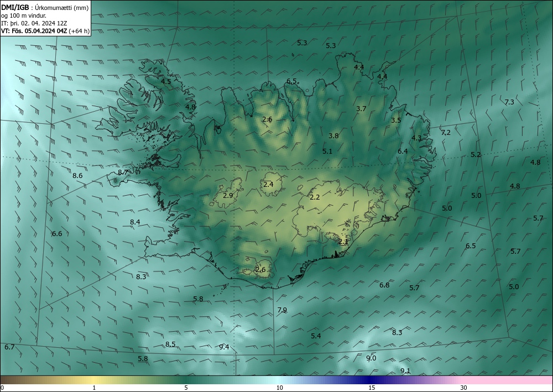The height and width of the screenshot is (392, 553).
Task: Click the "DMI/IGB : Úrkomumætti (mm)" title line
Action: point(45,8)
